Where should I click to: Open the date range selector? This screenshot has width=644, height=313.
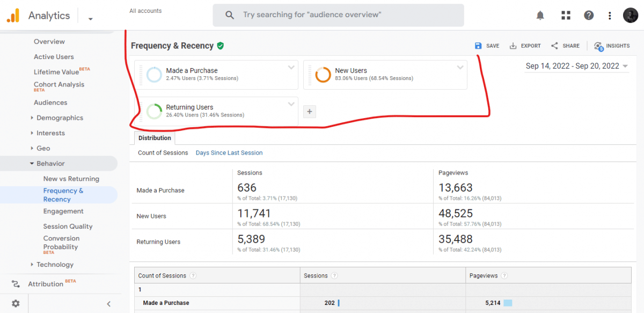(576, 65)
